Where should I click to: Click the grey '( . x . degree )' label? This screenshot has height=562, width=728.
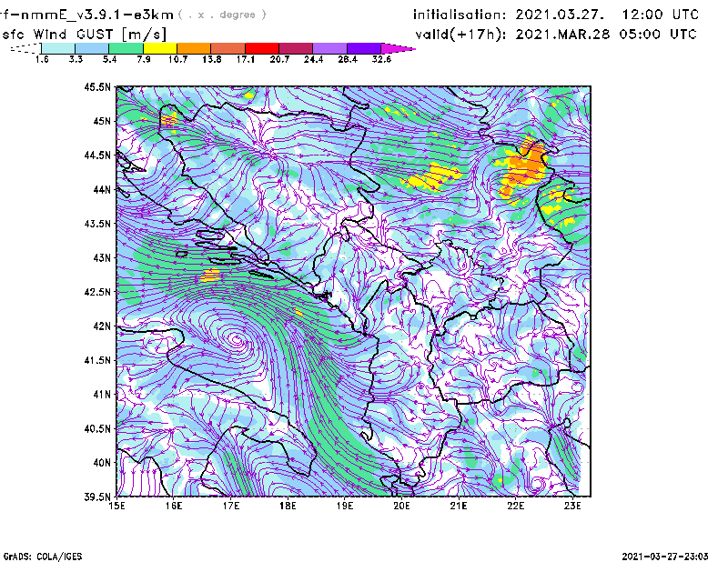[222, 15]
